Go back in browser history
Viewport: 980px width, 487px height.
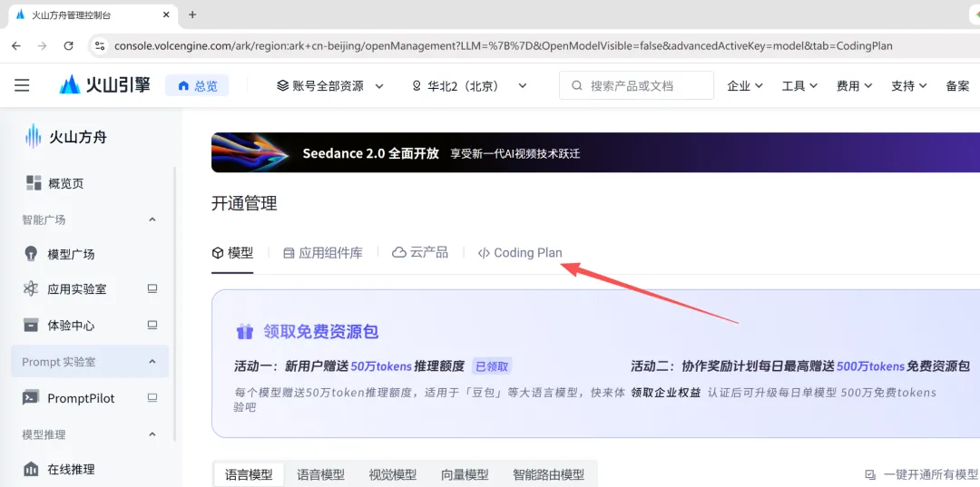[x=16, y=45]
